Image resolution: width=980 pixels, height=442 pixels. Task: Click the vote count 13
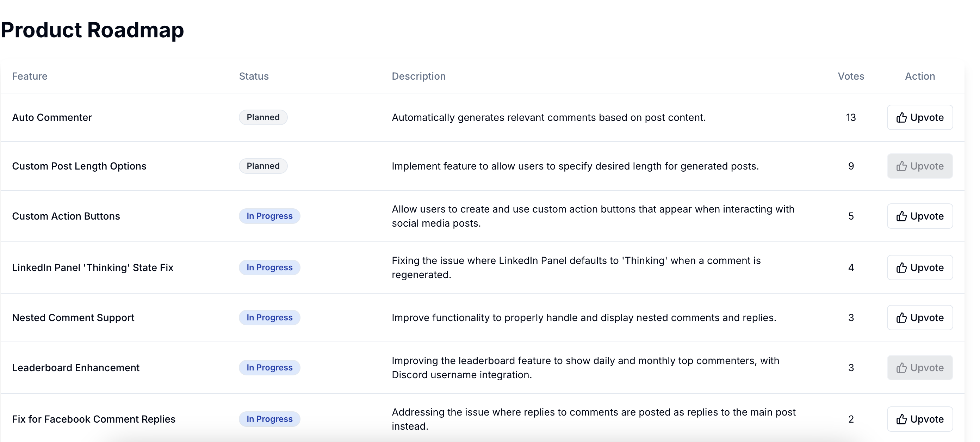coord(851,117)
